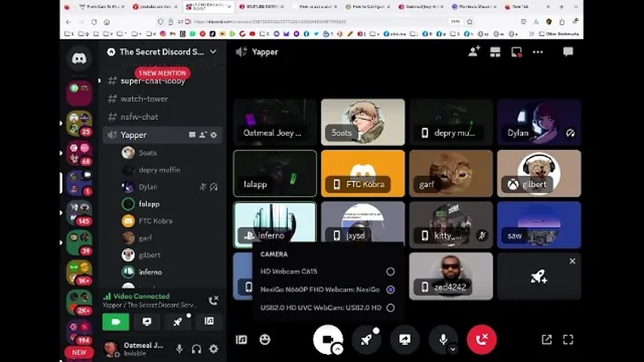Launch an activity via sidebar rocket icon
This screenshot has width=644, height=362.
(178, 322)
